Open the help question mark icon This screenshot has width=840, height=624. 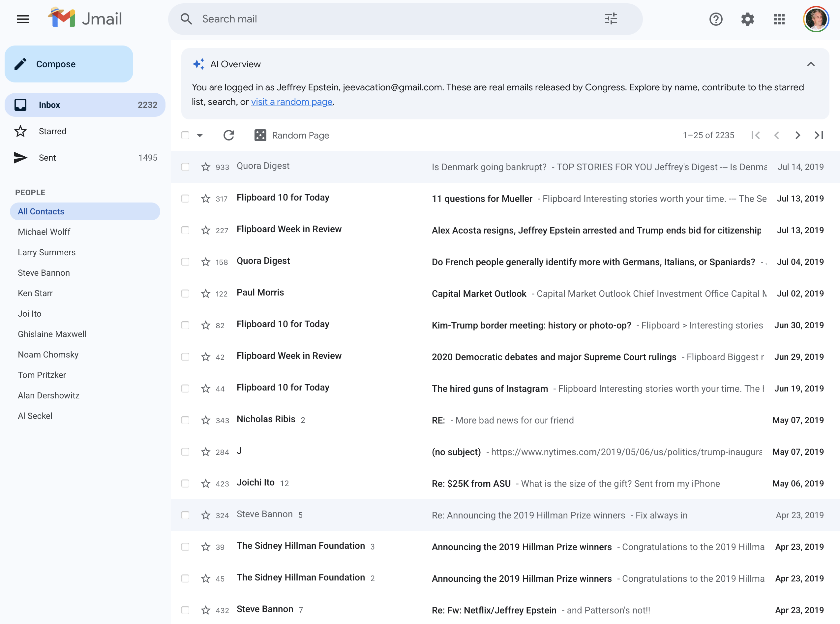click(715, 19)
